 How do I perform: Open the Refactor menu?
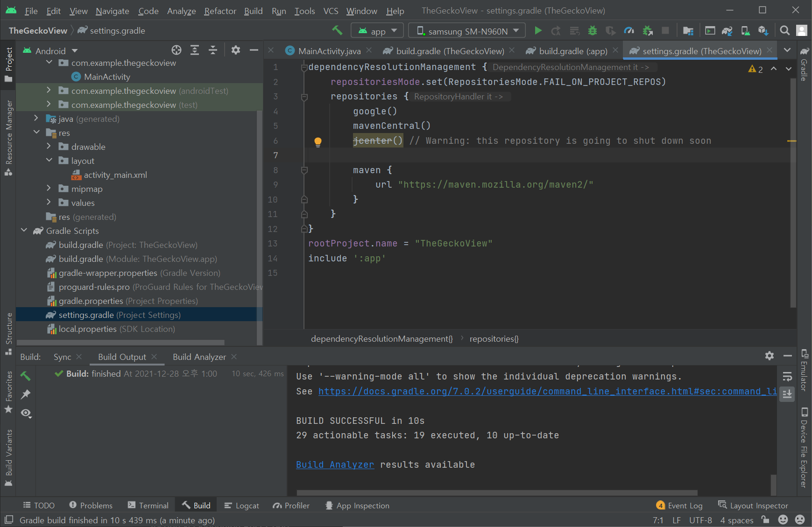(x=220, y=11)
